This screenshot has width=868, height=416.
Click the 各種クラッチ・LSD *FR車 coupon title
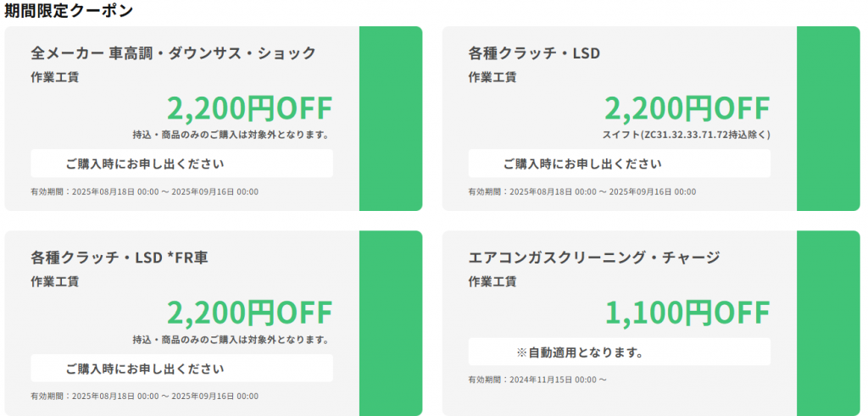120,258
